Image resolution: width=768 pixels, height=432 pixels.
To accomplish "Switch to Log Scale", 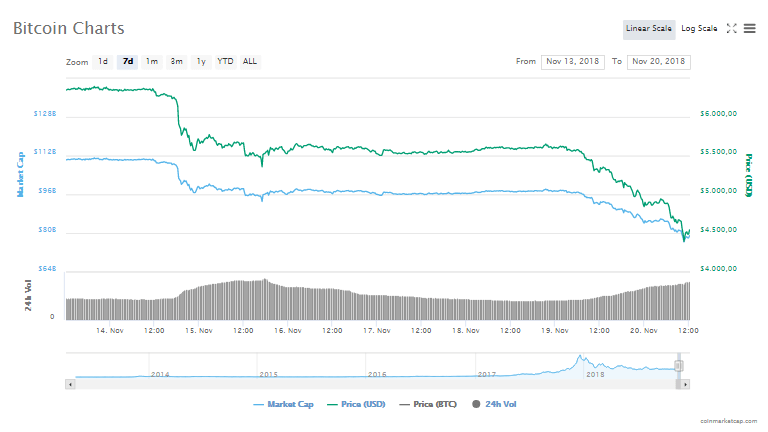I will 699,29.
